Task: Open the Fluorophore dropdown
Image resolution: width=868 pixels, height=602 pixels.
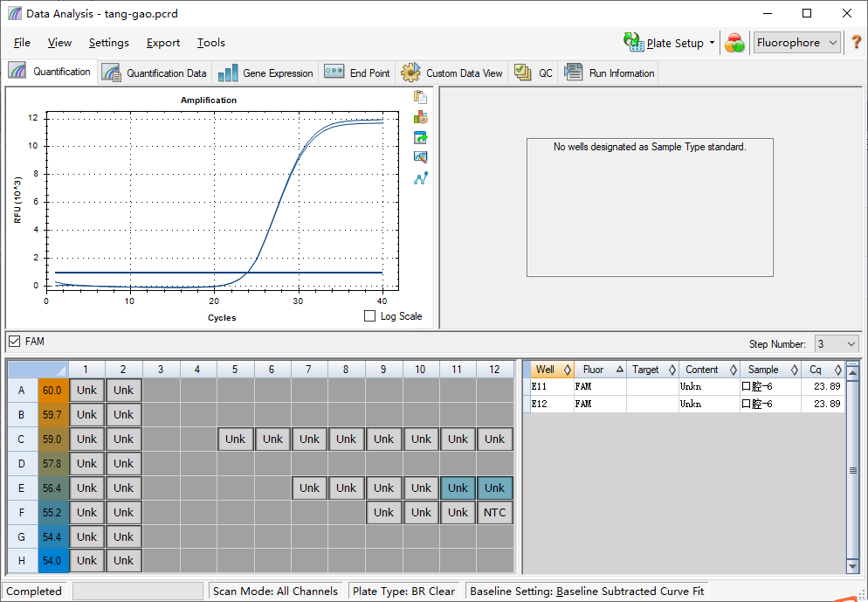Action: [x=797, y=43]
